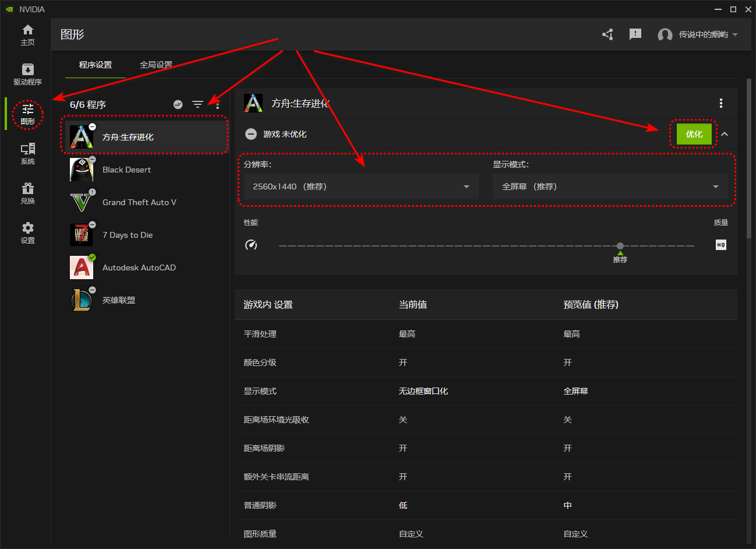
Task: Click the 英雄联盟 League icon
Action: point(82,300)
